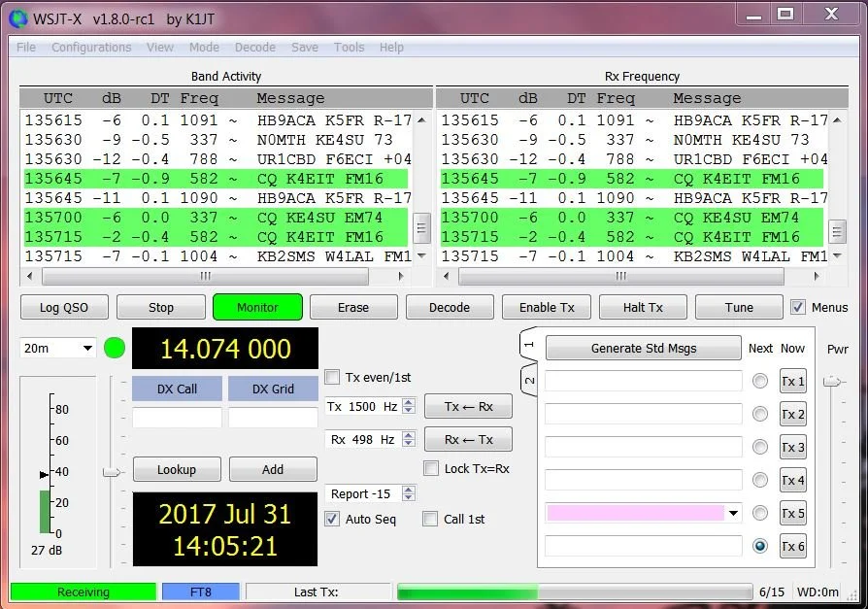This screenshot has height=609, width=868.
Task: Open the Mode menu
Action: (204, 48)
